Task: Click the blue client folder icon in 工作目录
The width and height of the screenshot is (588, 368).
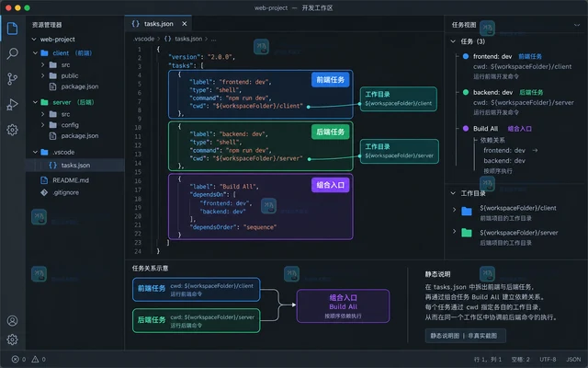Action: click(467, 212)
